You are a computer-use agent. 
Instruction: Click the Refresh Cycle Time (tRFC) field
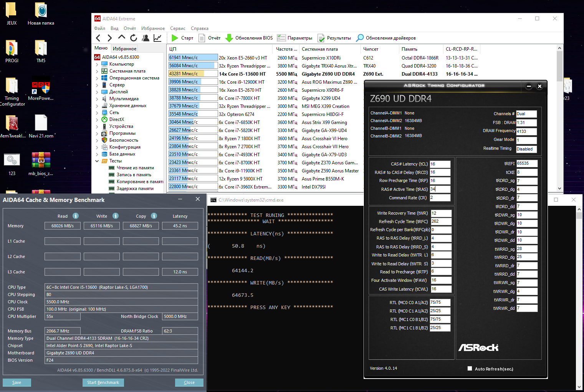pos(441,222)
